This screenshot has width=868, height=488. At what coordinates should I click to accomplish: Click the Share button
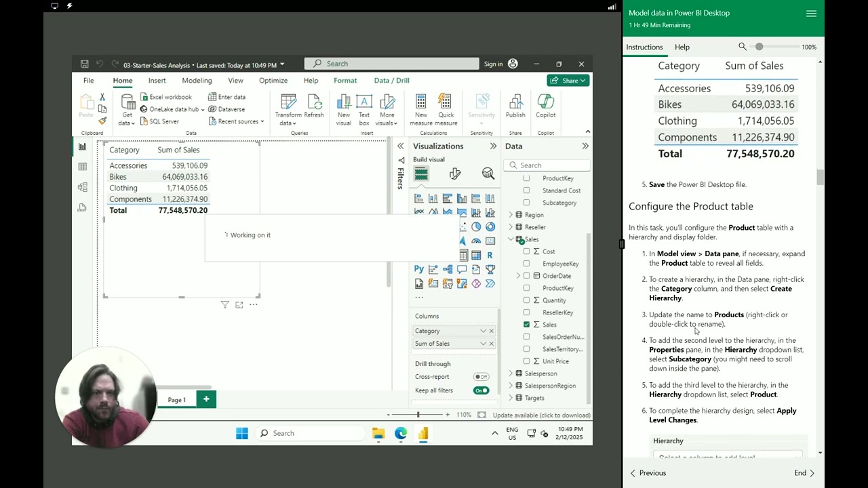[570, 80]
